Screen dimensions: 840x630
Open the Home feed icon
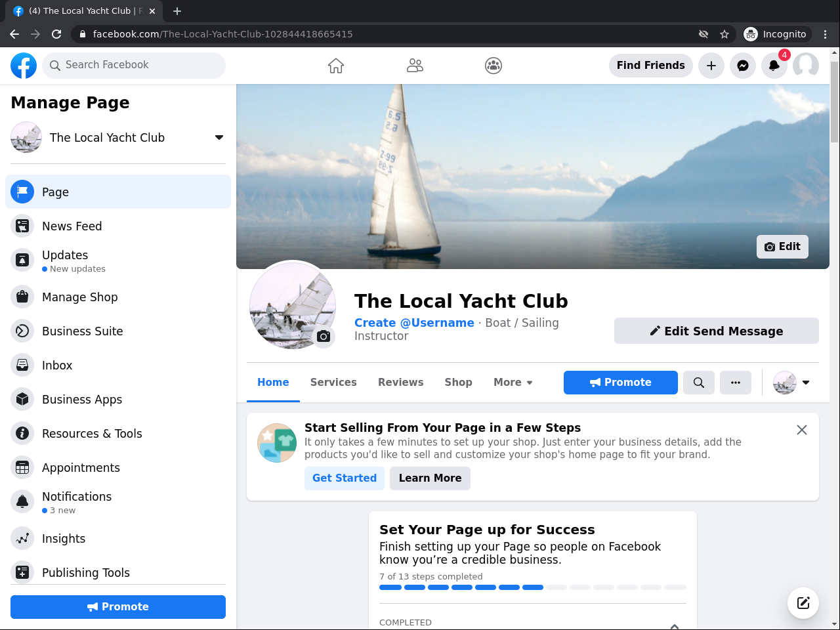336,66
